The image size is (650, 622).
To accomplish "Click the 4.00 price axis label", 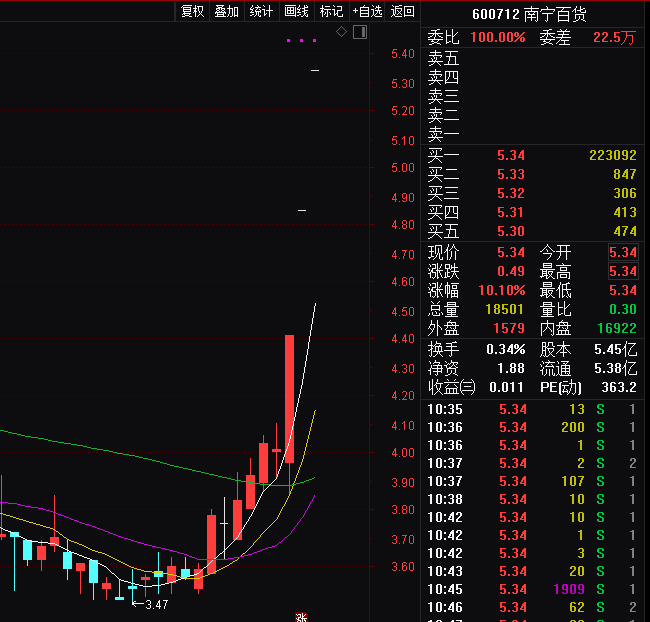I will 403,453.
